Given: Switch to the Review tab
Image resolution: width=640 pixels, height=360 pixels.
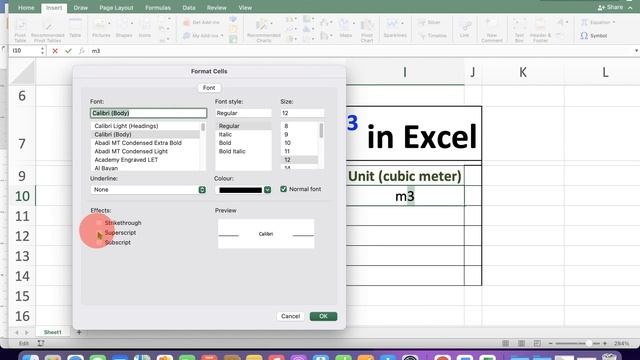Looking at the screenshot, I should (216, 8).
